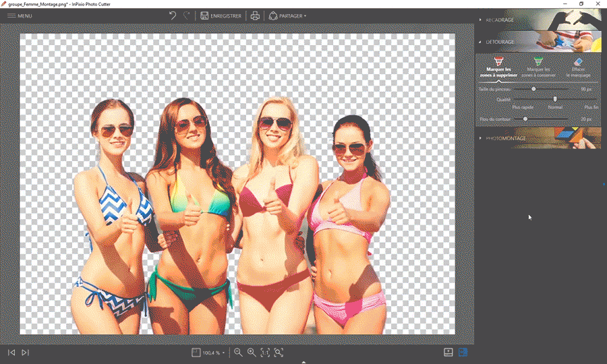The width and height of the screenshot is (607, 364).
Task: Click the undo arrow icon
Action: [173, 16]
